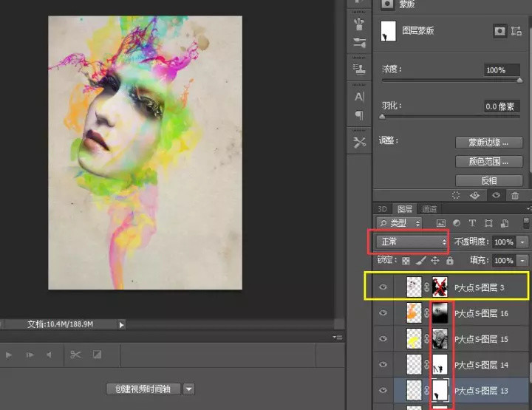Delete mask using trash icon
The height and width of the screenshot is (410, 532).
point(515,196)
